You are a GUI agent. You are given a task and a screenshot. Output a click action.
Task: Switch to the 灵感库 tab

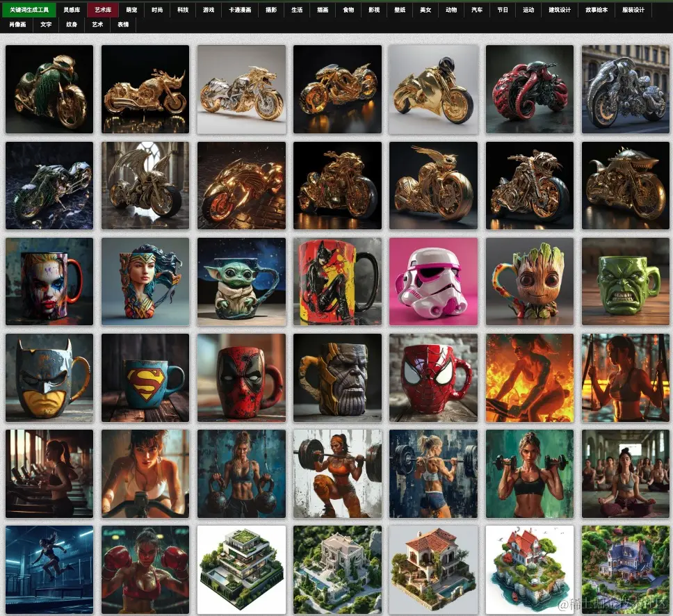tap(72, 10)
